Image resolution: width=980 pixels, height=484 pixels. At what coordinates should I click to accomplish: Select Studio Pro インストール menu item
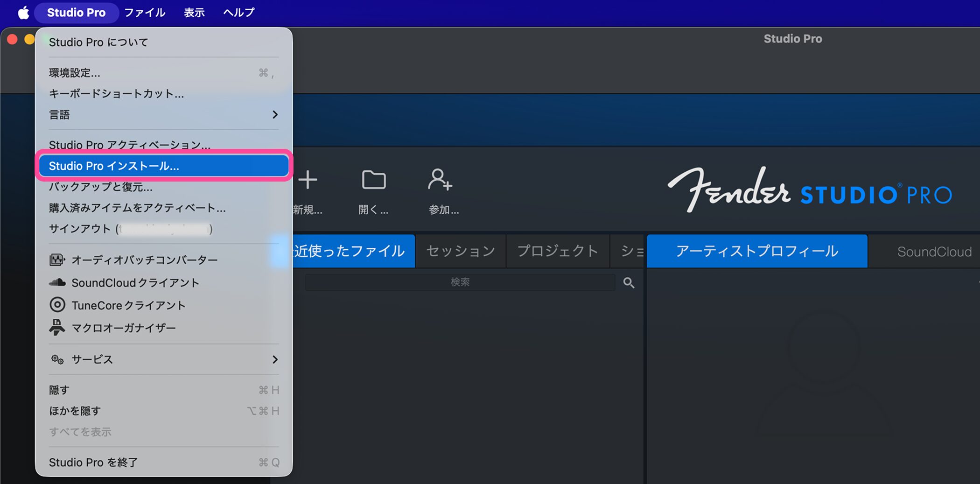(163, 166)
